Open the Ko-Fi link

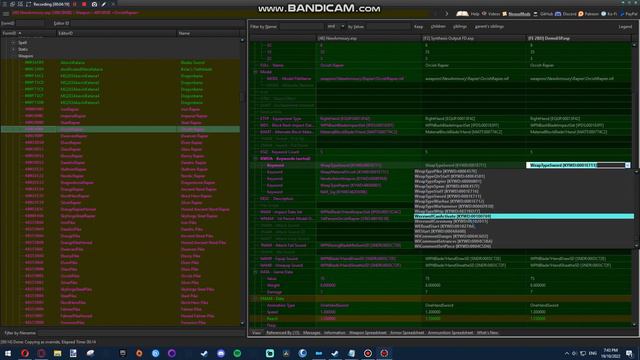609,13
